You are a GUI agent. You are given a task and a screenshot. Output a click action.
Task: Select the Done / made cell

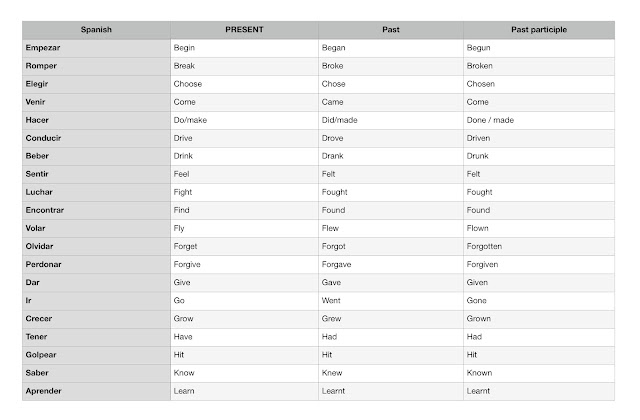[539, 120]
